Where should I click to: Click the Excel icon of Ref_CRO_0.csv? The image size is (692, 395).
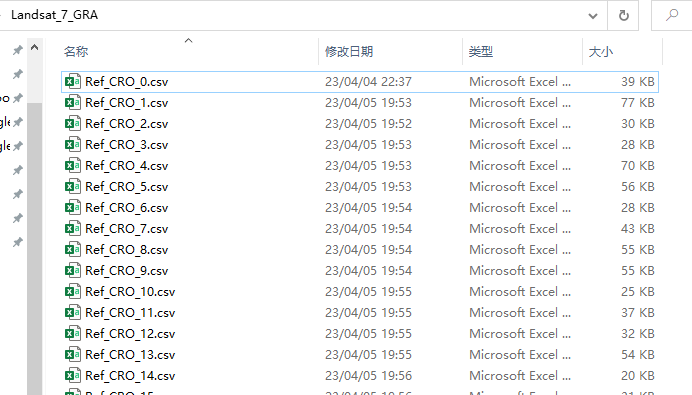point(72,82)
